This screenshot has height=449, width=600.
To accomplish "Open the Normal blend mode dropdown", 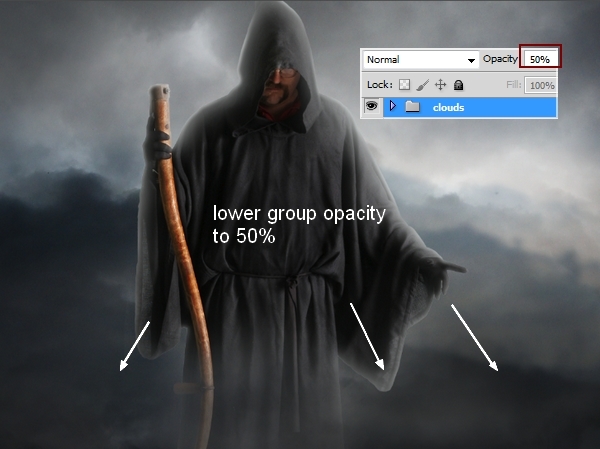I will [x=420, y=60].
